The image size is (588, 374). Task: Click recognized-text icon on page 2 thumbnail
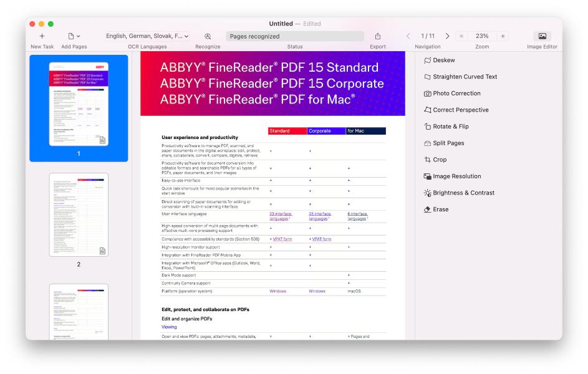(102, 251)
